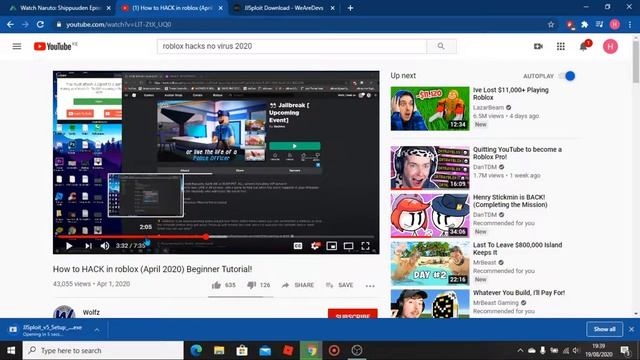The width and height of the screenshot is (640, 360).
Task: Open the Windows Start menu
Action: pos(11,351)
